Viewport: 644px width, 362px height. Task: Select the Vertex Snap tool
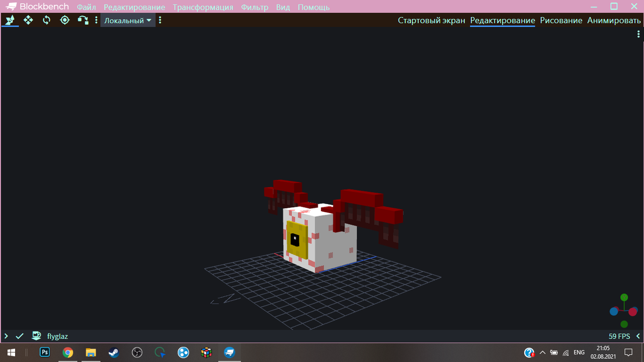pos(83,20)
